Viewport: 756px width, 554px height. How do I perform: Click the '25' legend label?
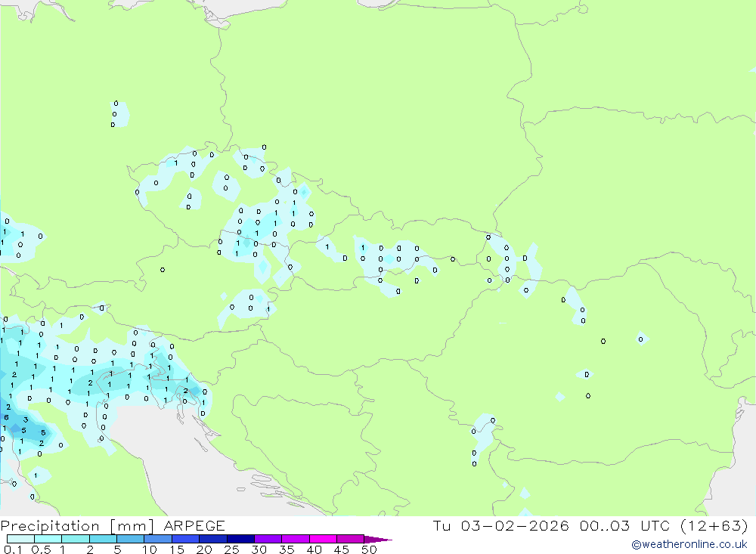pos(232,549)
